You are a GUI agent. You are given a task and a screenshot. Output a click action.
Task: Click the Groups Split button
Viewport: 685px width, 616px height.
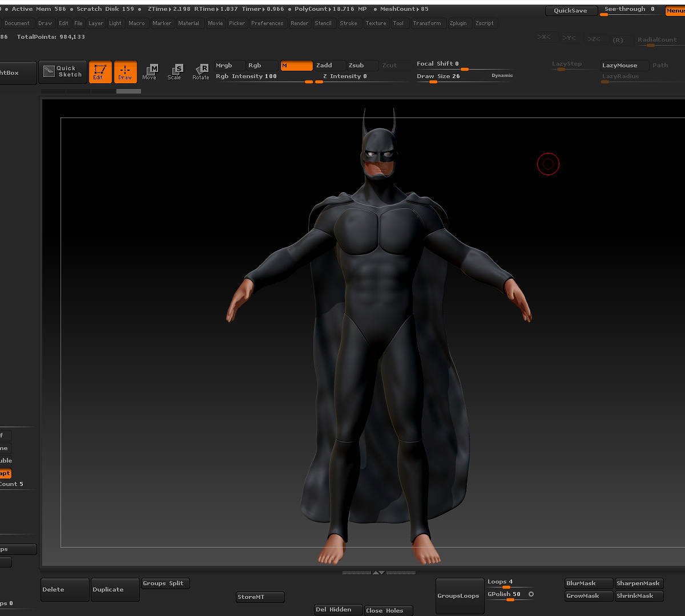point(166,583)
